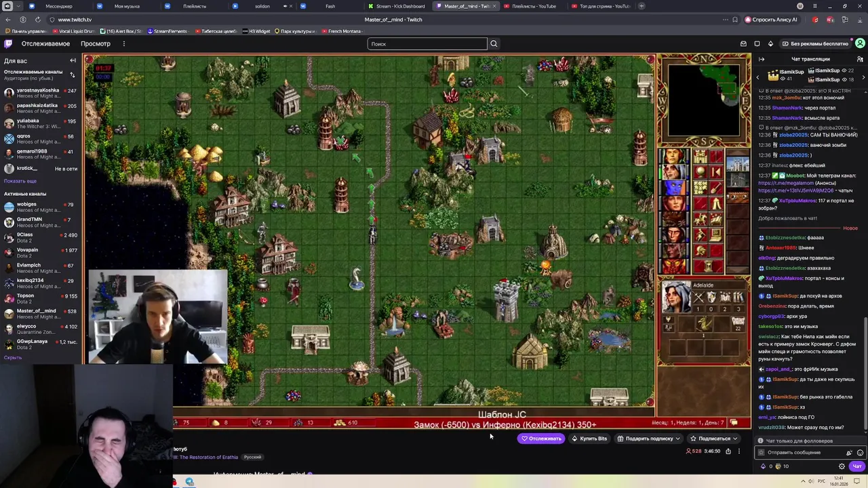Click the Русский language tag

[x=252, y=457]
